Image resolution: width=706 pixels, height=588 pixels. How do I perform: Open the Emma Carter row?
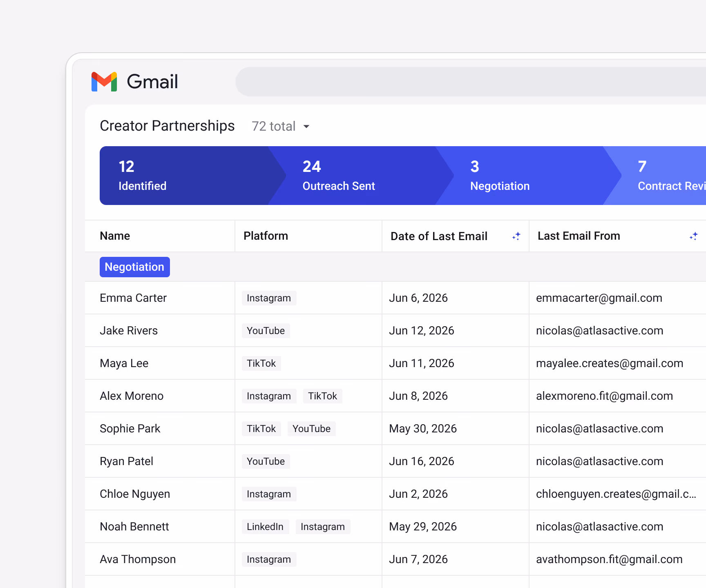pos(395,298)
